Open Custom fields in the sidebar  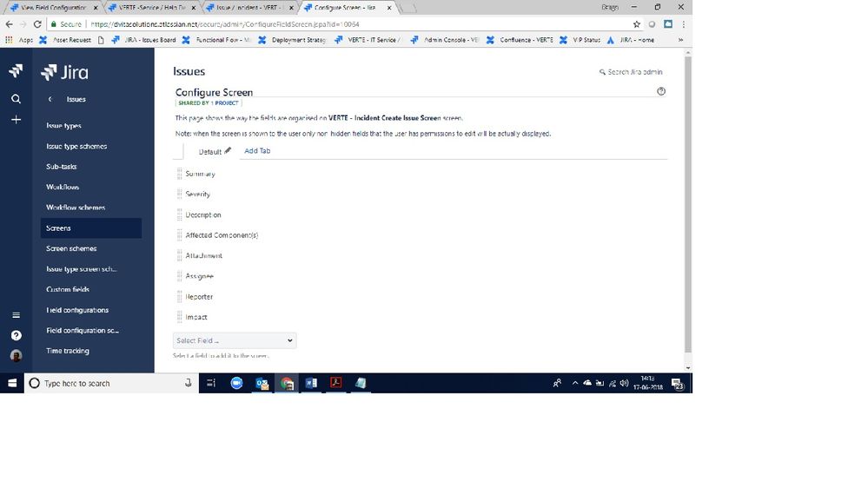coord(68,289)
